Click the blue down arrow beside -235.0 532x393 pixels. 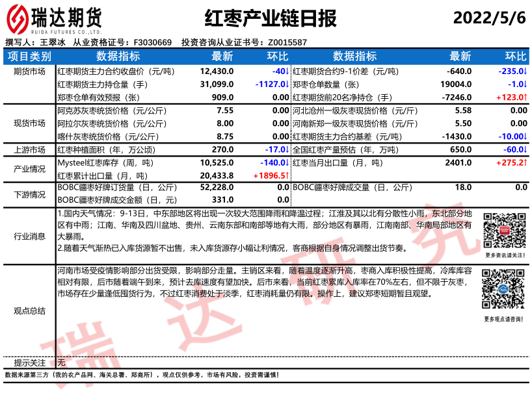[525, 71]
